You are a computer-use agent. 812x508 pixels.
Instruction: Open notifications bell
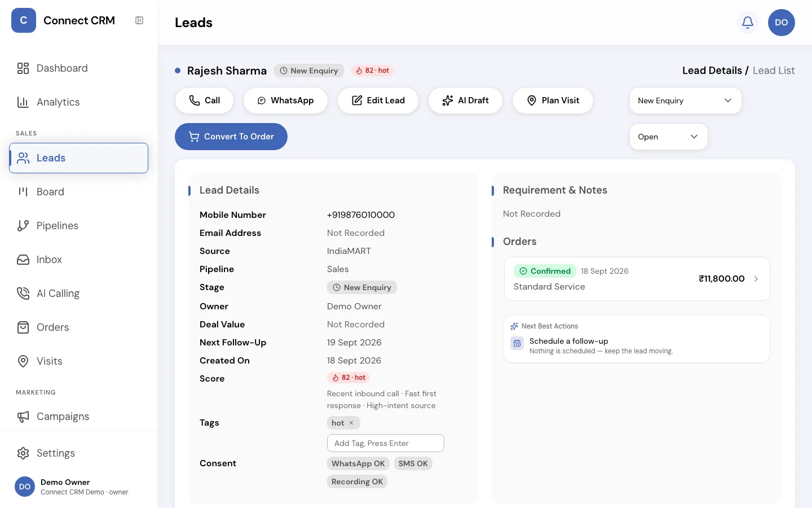pyautogui.click(x=748, y=23)
